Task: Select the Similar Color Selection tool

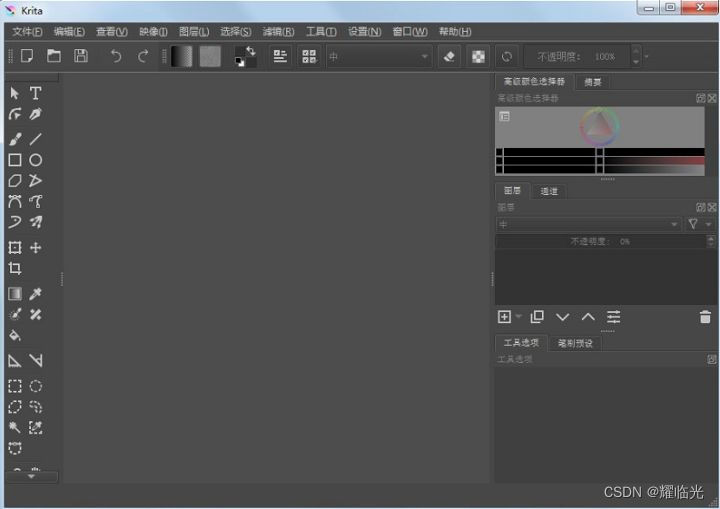Action: click(35, 428)
